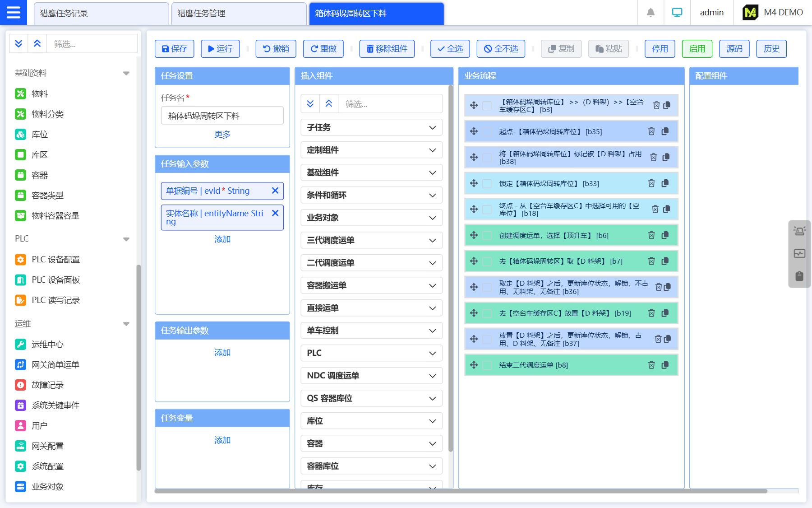Open PLC 设备配置 in sidebar
The image size is (812, 508).
(55, 260)
